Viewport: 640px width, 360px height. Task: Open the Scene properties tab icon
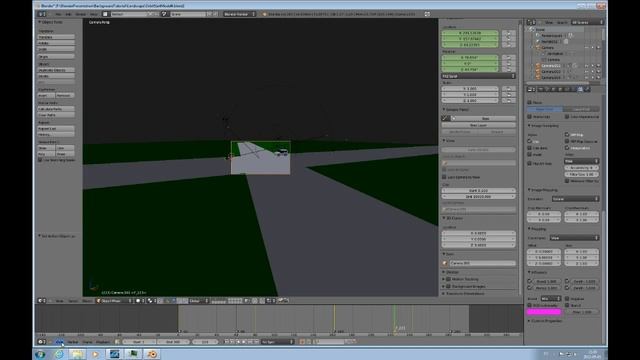(x=547, y=89)
